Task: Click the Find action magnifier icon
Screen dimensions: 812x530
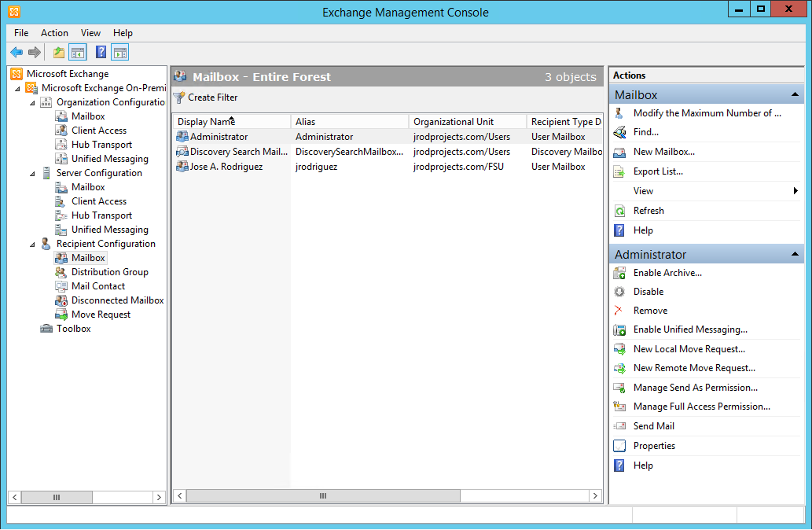Action: (x=619, y=132)
